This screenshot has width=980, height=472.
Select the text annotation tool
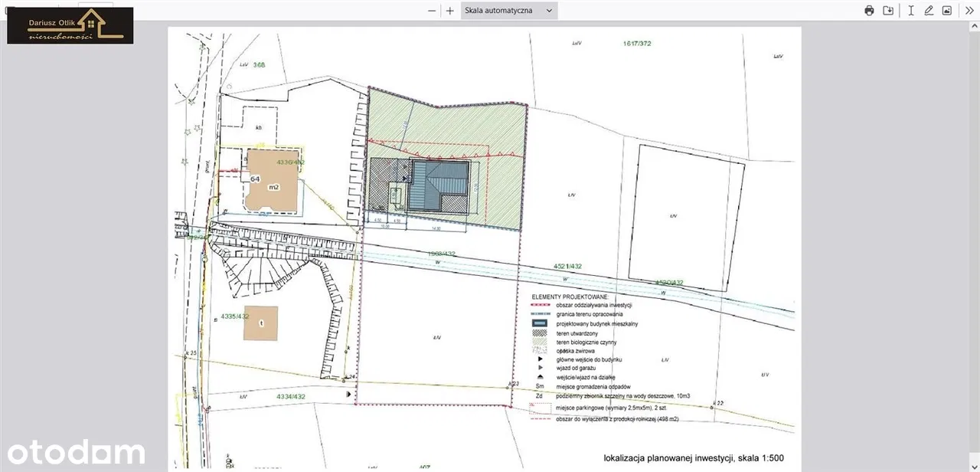[910, 11]
